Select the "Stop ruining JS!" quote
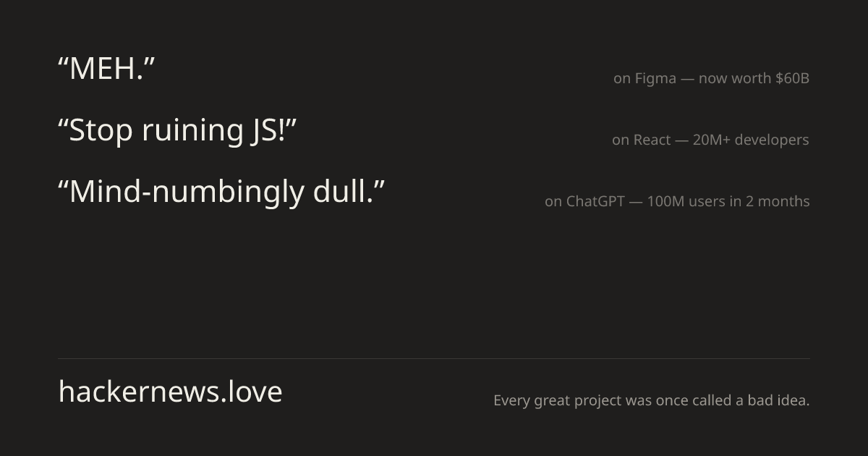868x456 pixels. pyautogui.click(x=177, y=130)
